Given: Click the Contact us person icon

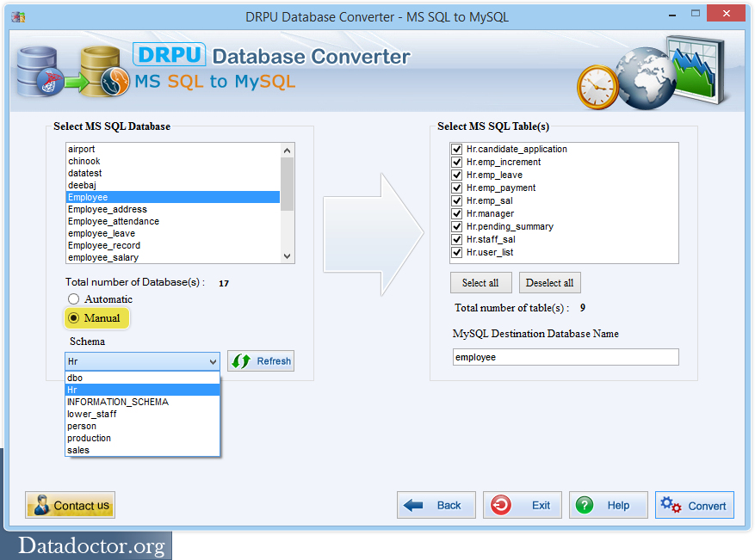Looking at the screenshot, I should 41,505.
